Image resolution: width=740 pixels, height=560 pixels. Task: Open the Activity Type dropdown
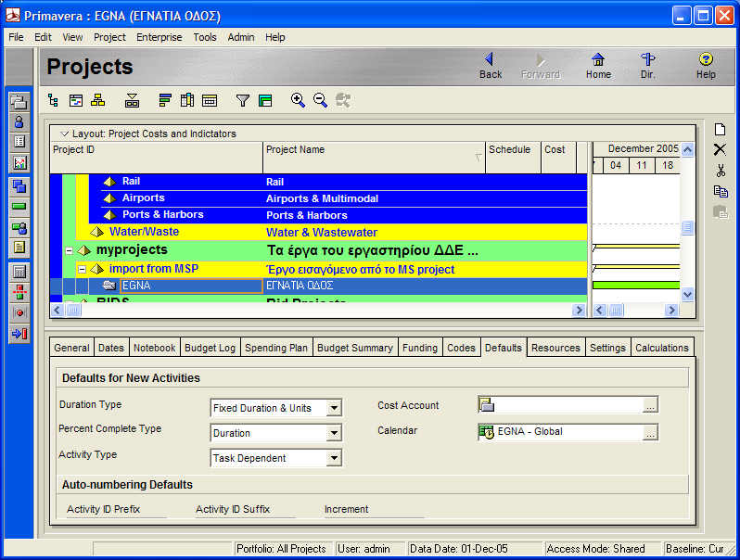(334, 458)
